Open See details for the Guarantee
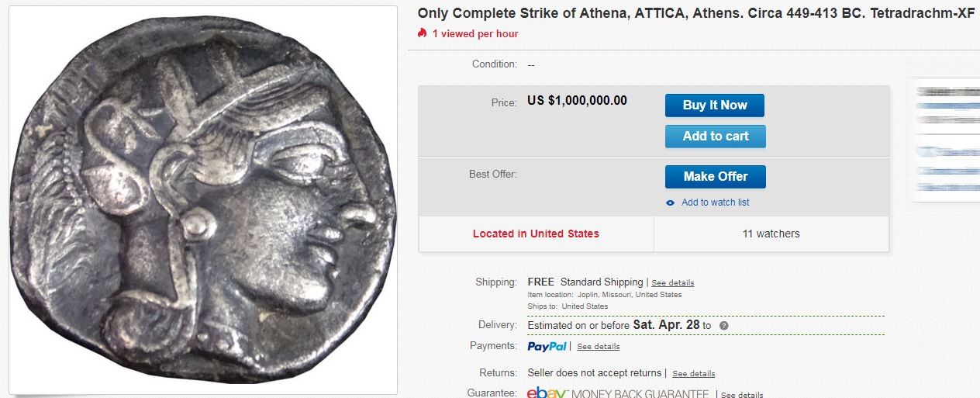980x398 pixels. tap(742, 395)
